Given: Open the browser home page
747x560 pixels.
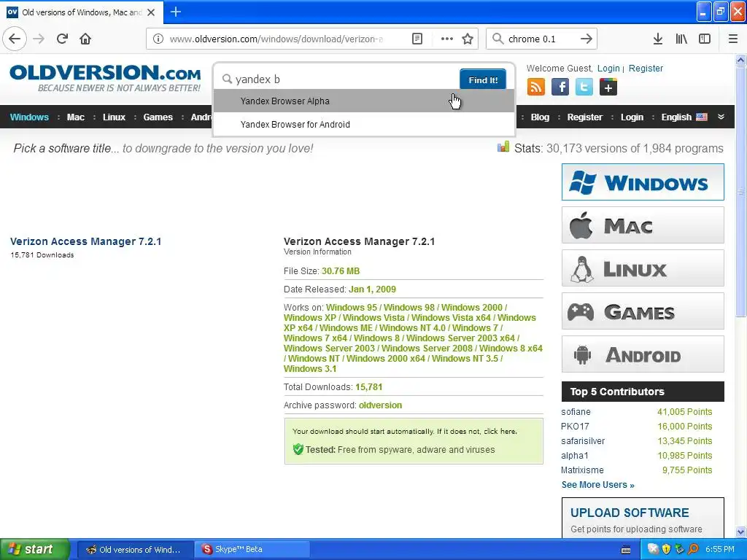Looking at the screenshot, I should click(x=85, y=39).
